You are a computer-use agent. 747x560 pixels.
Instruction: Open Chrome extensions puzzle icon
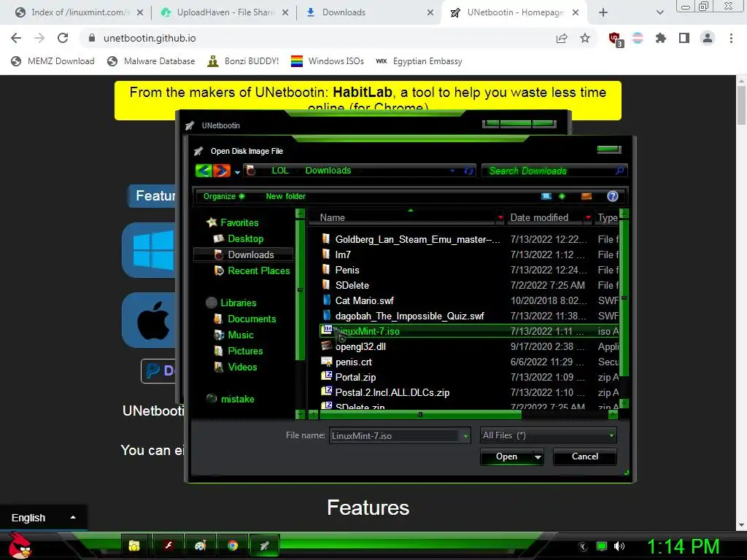(x=660, y=38)
